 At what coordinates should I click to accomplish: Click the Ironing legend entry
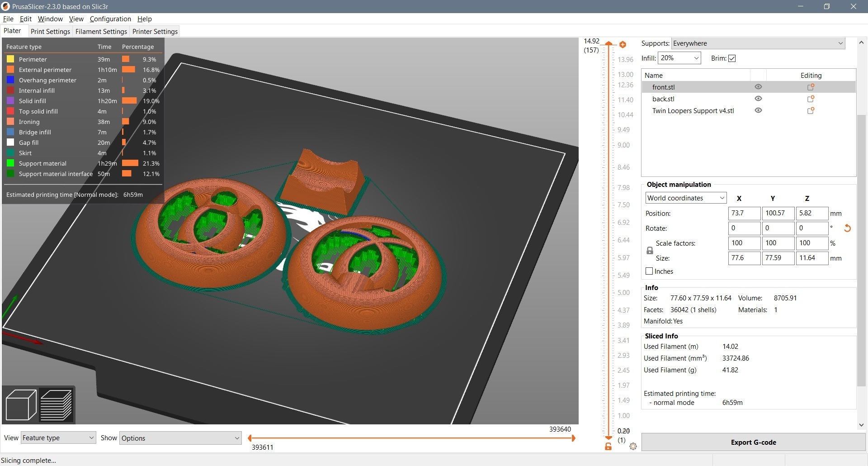point(83,122)
